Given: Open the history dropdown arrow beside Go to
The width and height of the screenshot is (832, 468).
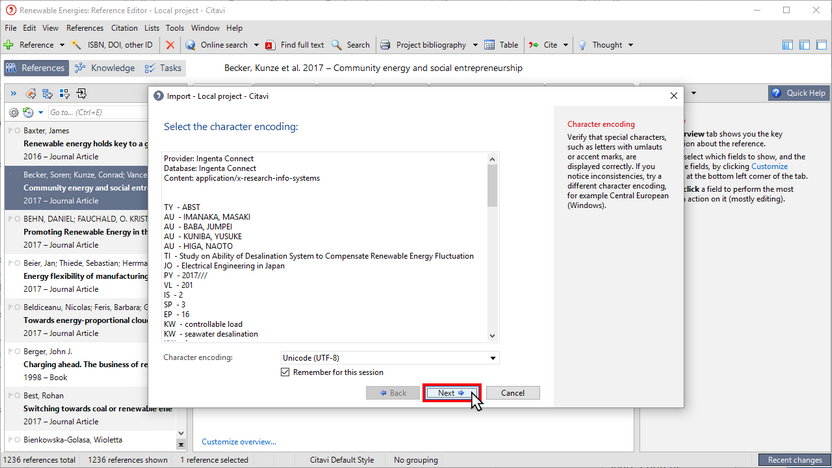Looking at the screenshot, I should [40, 112].
